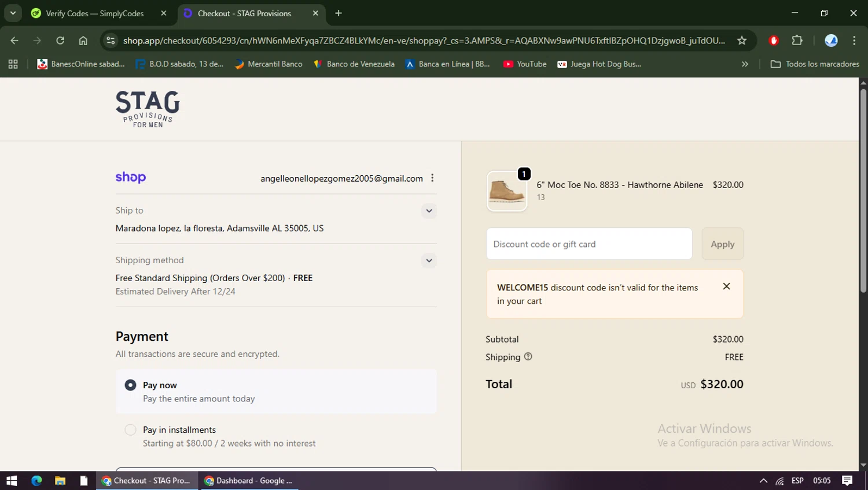The image size is (868, 490).
Task: Open the Wi-Fi network tray icon
Action: 780,481
